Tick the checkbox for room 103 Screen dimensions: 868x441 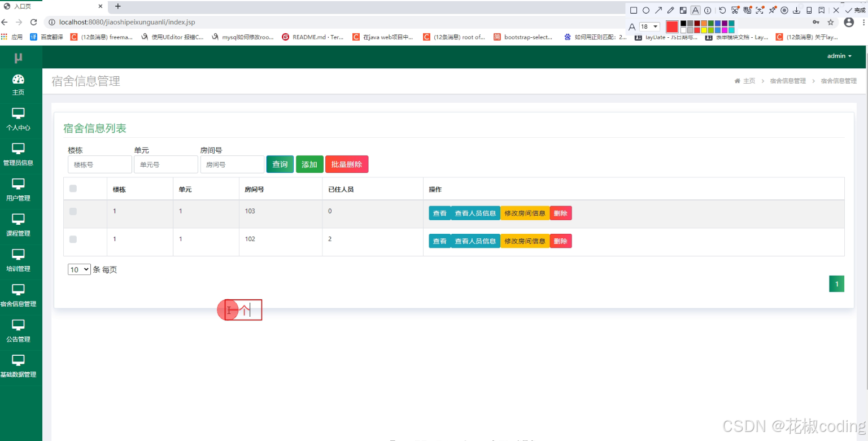[x=73, y=211]
